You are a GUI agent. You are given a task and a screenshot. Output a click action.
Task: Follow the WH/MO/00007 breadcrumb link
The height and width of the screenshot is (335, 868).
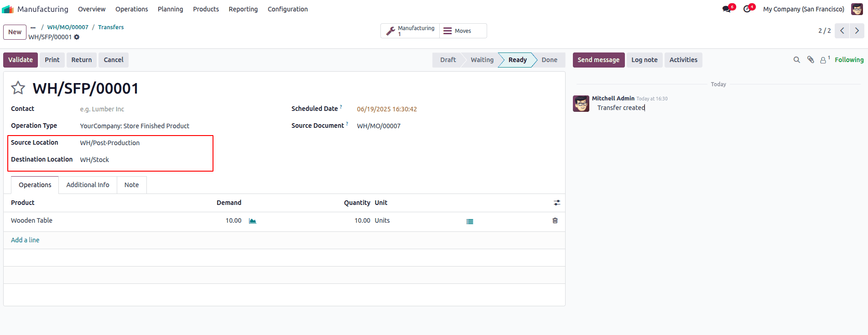pyautogui.click(x=68, y=27)
